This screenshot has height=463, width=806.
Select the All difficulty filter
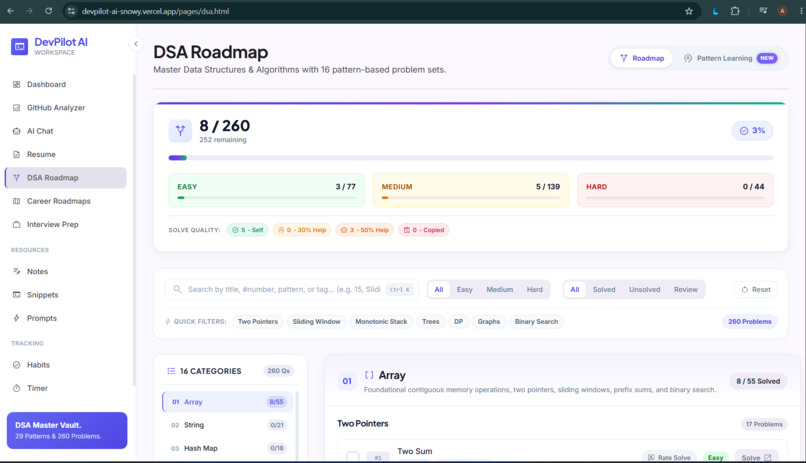438,289
